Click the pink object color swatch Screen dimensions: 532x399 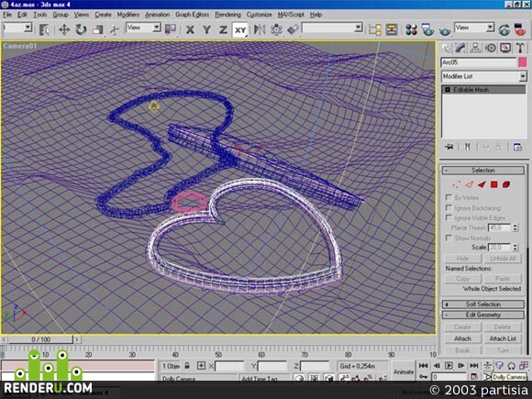tap(523, 62)
